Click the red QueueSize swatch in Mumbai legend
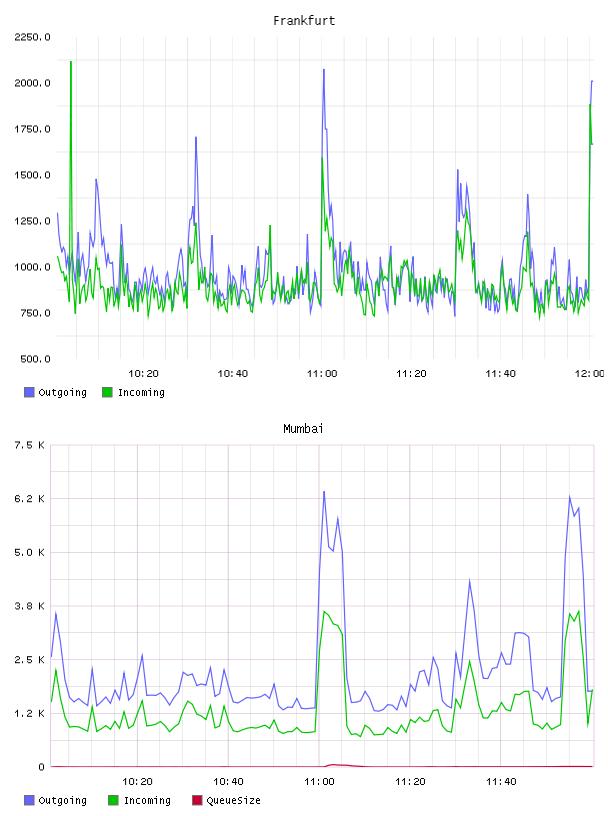Screen dimensions: 608x816 point(197,800)
